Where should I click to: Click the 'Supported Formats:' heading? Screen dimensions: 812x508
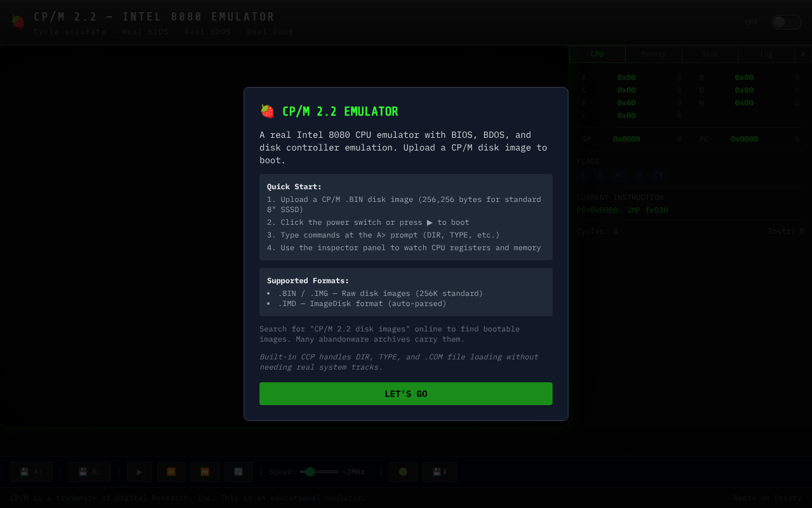coord(308,281)
